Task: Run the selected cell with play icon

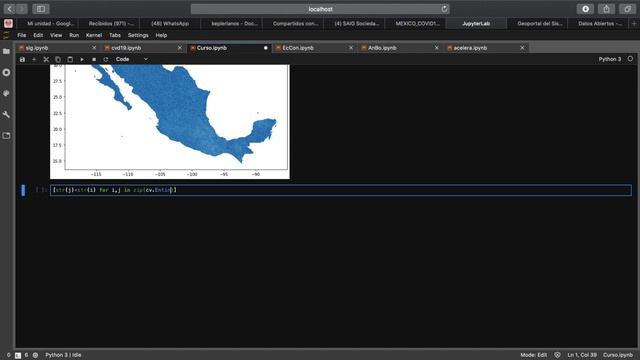Action: [82, 59]
